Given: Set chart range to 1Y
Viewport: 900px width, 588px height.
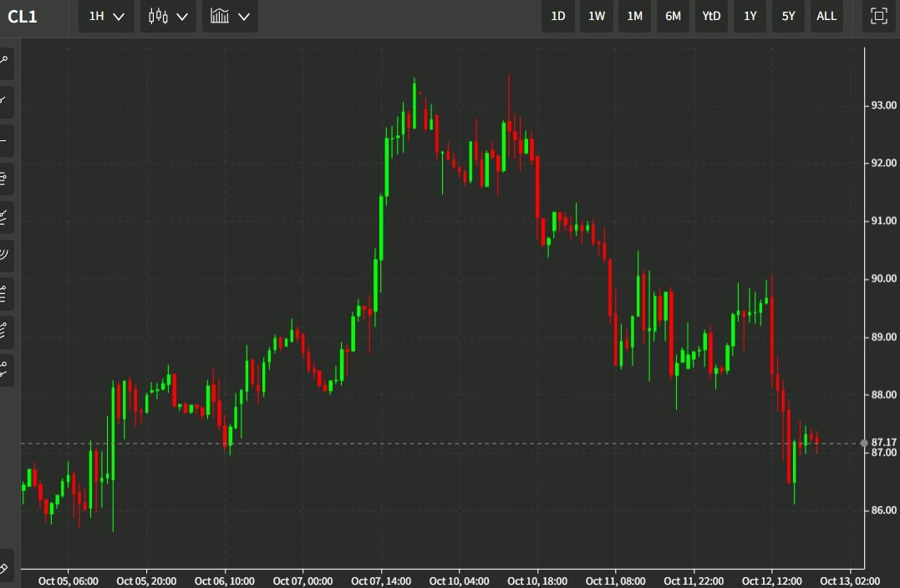Looking at the screenshot, I should point(750,16).
